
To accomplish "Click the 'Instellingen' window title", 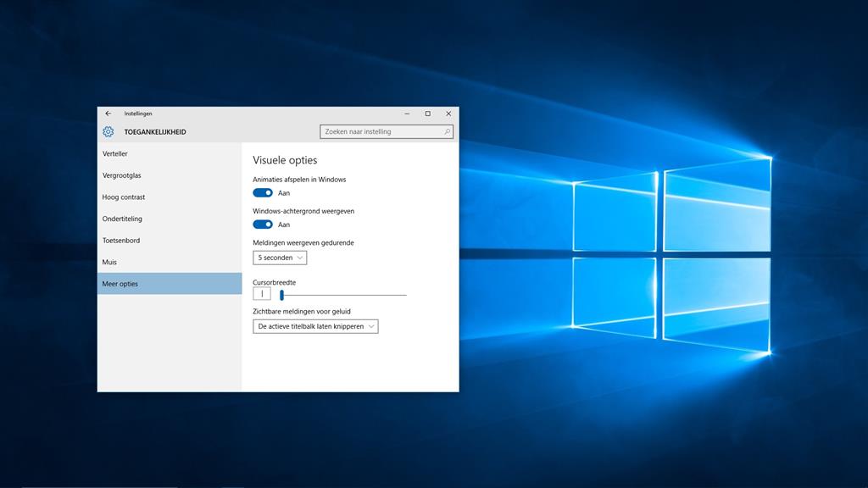I will (138, 114).
